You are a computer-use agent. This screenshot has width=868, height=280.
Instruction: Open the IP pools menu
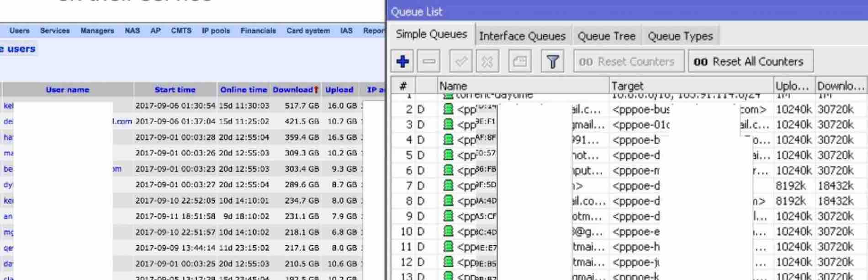click(x=216, y=31)
